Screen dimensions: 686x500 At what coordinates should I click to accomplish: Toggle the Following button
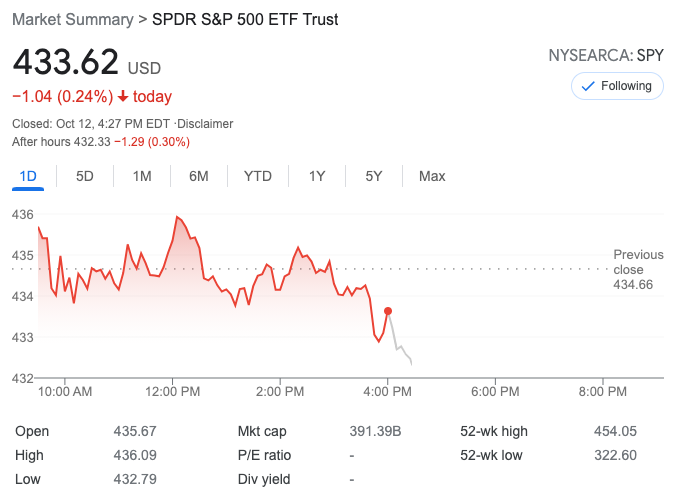point(616,86)
